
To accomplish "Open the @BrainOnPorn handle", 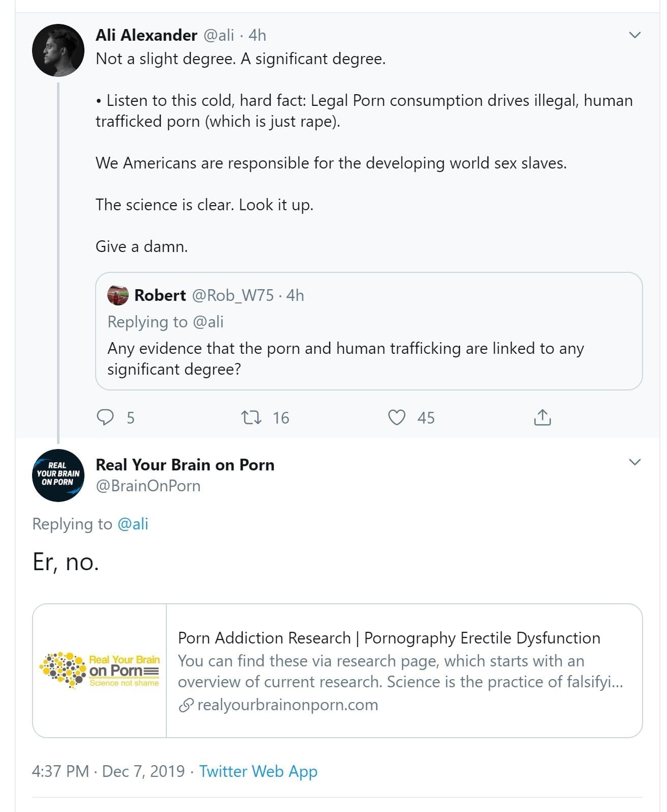I will tap(148, 486).
